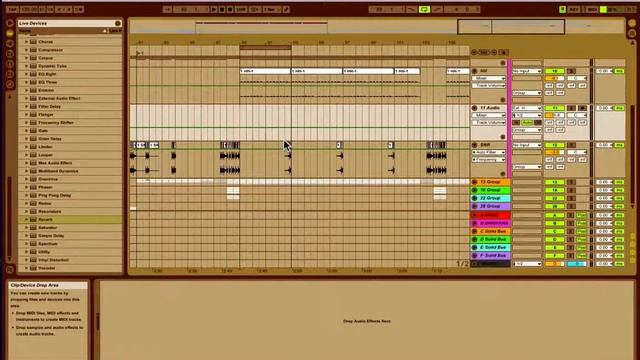
Task: Open the Master output 1/2 dropdown
Action: coord(527,264)
